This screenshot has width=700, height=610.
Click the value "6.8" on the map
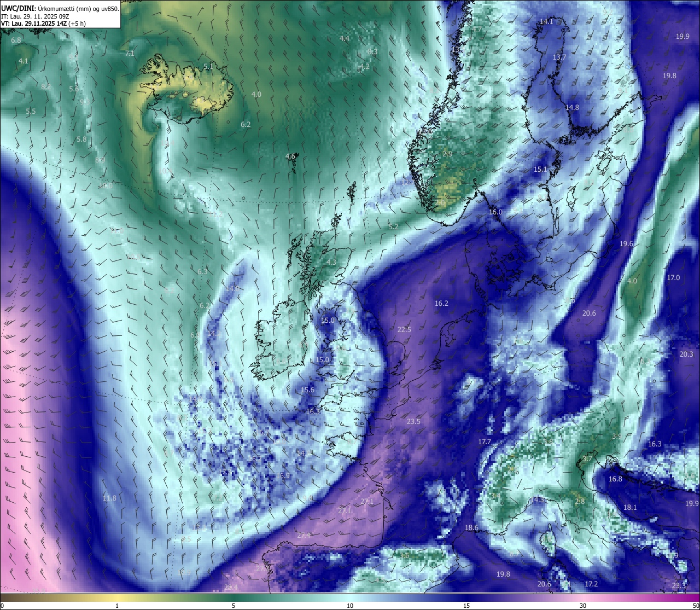point(16,40)
